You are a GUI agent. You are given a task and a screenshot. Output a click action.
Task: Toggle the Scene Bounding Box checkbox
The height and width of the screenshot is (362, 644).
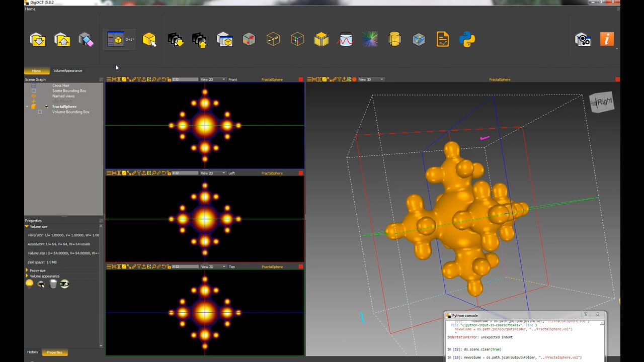34,91
